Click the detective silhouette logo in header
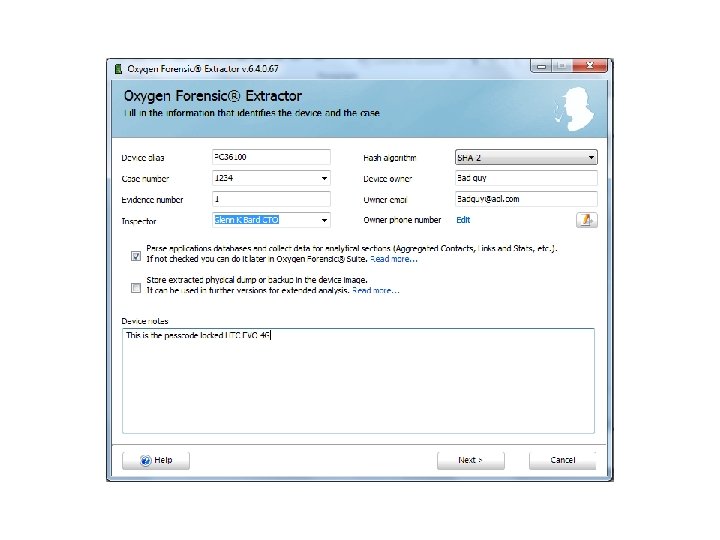720x540 pixels. (x=574, y=109)
